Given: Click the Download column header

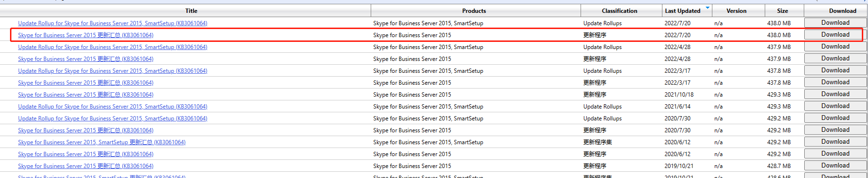Looking at the screenshot, I should (842, 11).
